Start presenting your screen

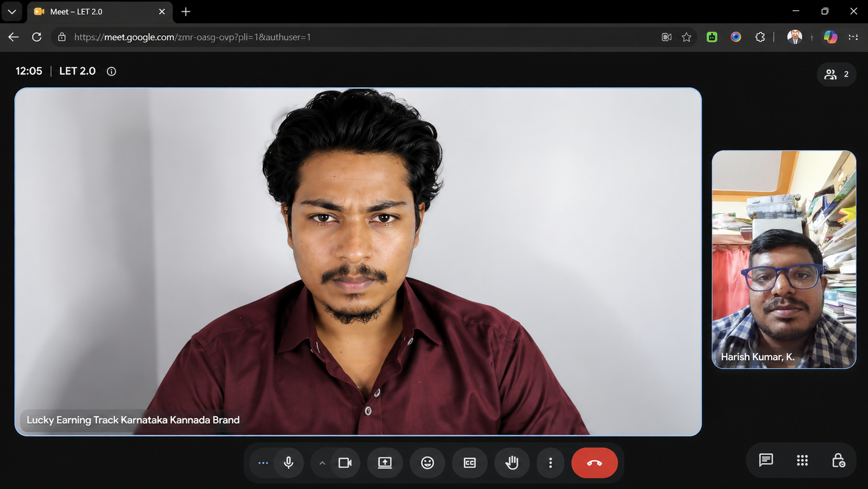click(x=385, y=463)
